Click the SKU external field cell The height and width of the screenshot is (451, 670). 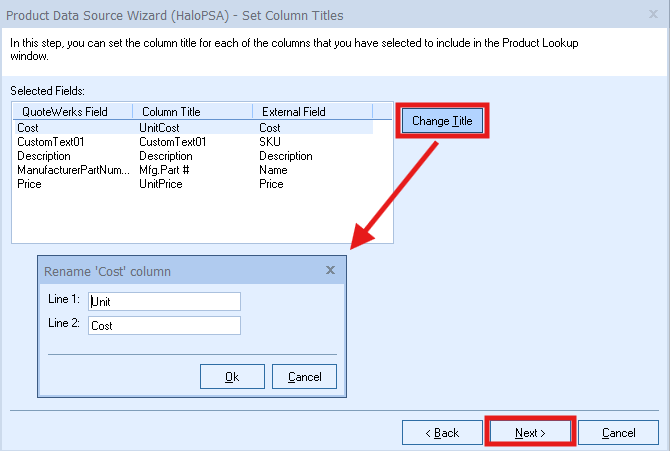pos(269,142)
